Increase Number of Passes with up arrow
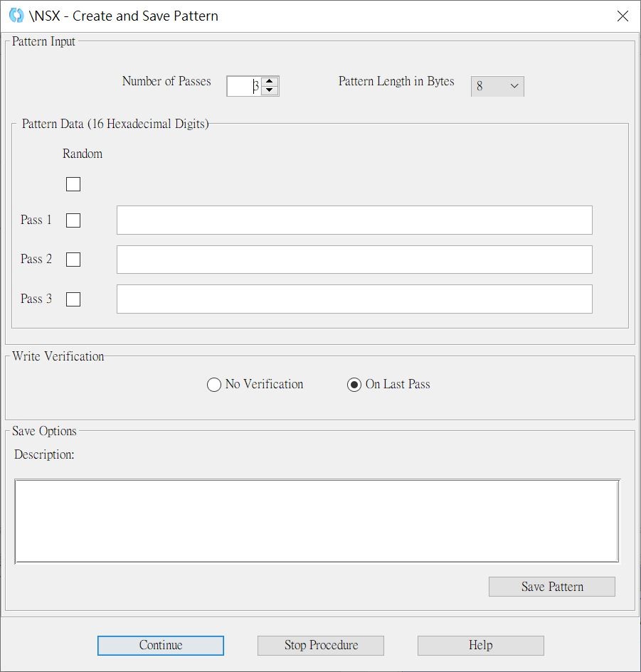 pos(269,82)
